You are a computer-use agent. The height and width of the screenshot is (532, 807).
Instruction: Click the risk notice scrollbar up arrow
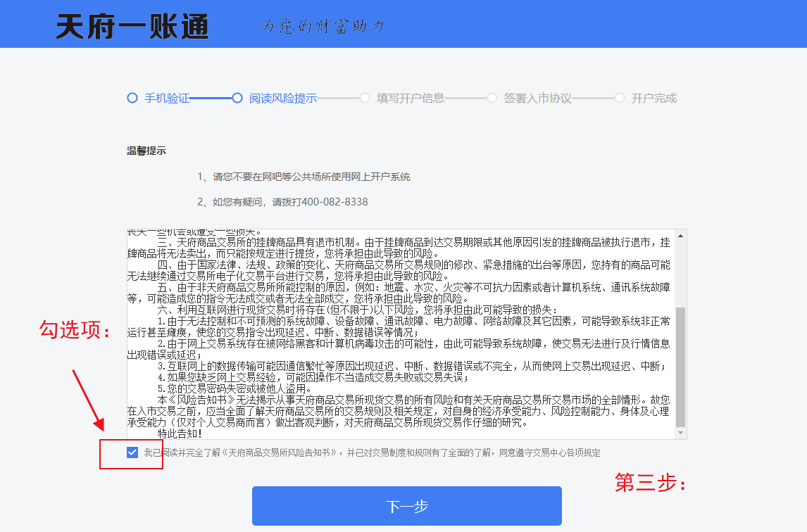pos(680,236)
